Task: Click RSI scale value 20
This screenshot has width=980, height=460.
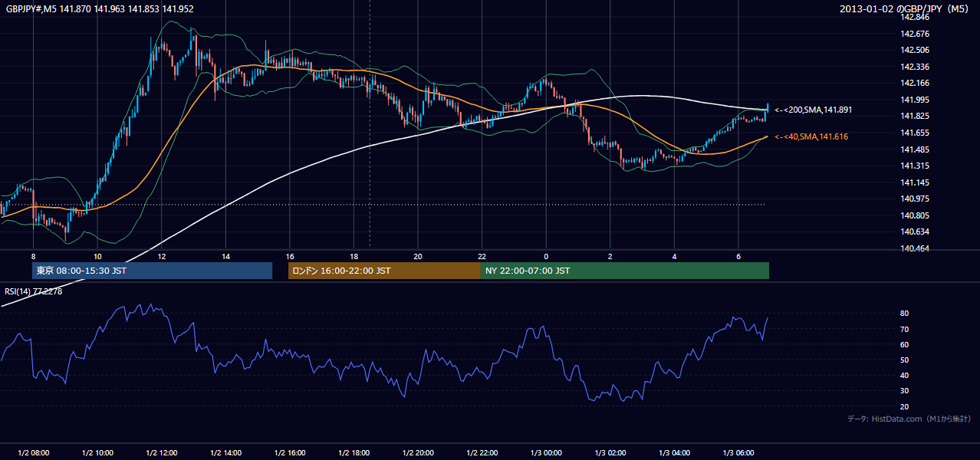Action: point(904,406)
